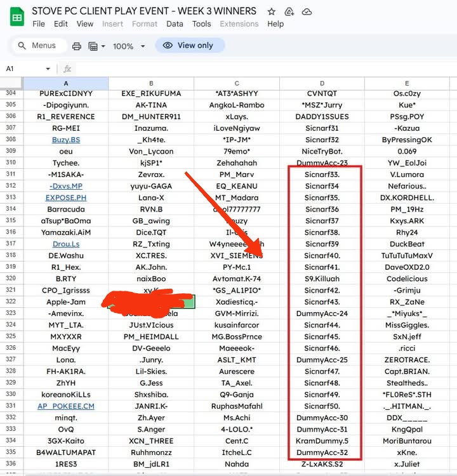The height and width of the screenshot is (476, 457).
Task: Star this spreadsheet
Action: (x=271, y=12)
